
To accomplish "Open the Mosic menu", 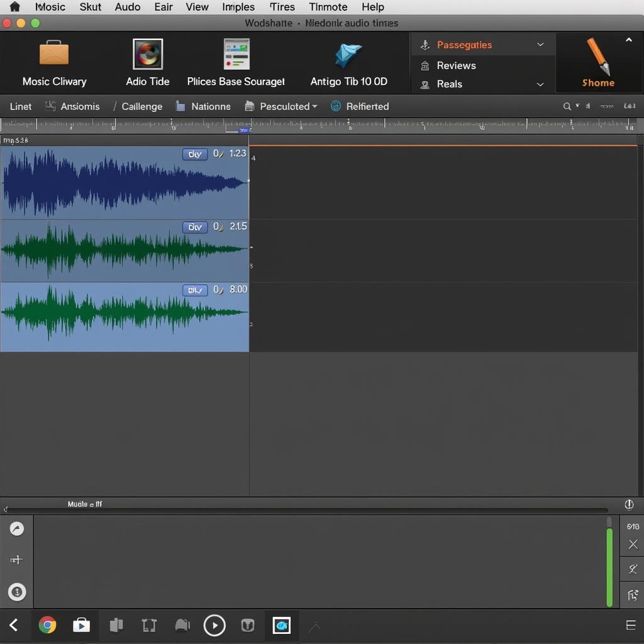I will 50,7.
